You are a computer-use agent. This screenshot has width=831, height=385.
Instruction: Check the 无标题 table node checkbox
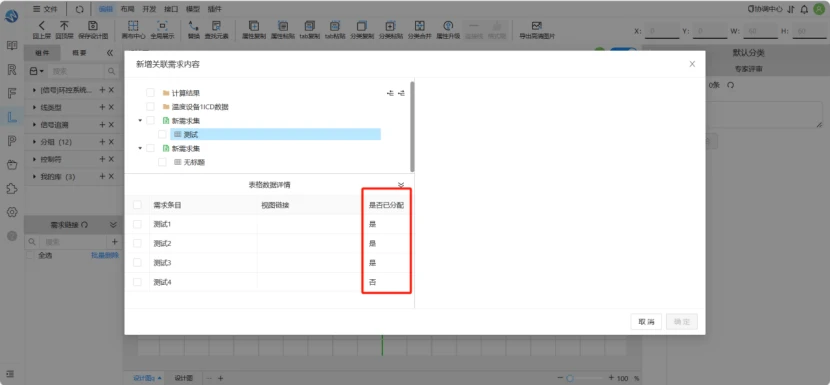162,162
